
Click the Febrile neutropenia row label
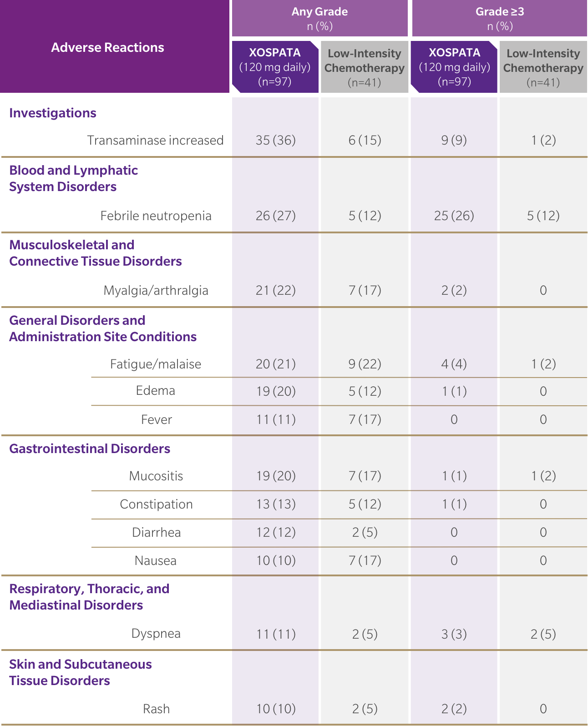pyautogui.click(x=156, y=216)
